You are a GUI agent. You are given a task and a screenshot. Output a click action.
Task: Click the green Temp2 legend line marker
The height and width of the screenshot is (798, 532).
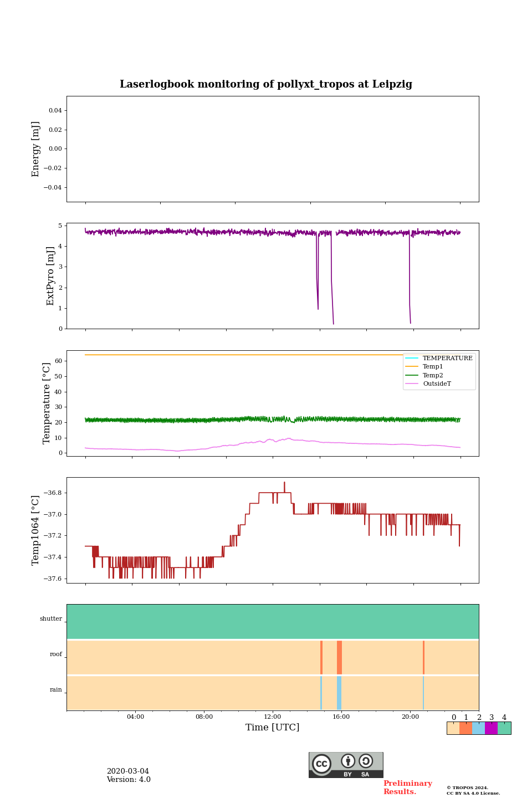pos(413,376)
